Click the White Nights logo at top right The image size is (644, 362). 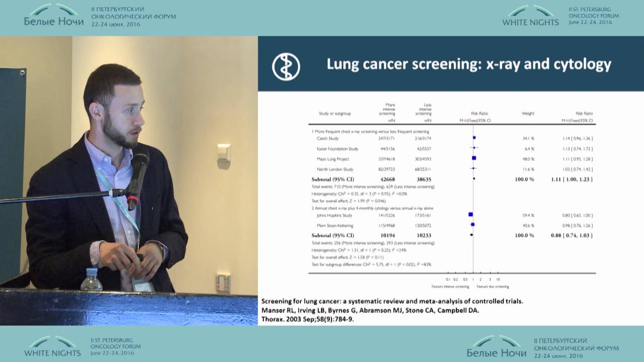[530, 16]
